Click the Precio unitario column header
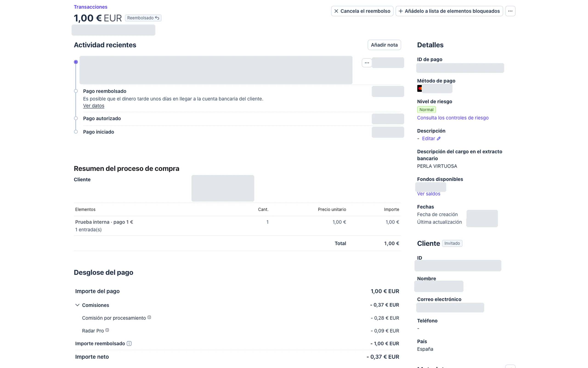Screen dimensions: 588x368 (332, 209)
